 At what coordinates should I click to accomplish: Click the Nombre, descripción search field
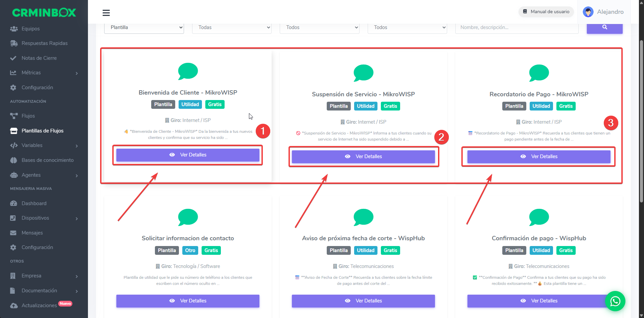click(x=517, y=28)
